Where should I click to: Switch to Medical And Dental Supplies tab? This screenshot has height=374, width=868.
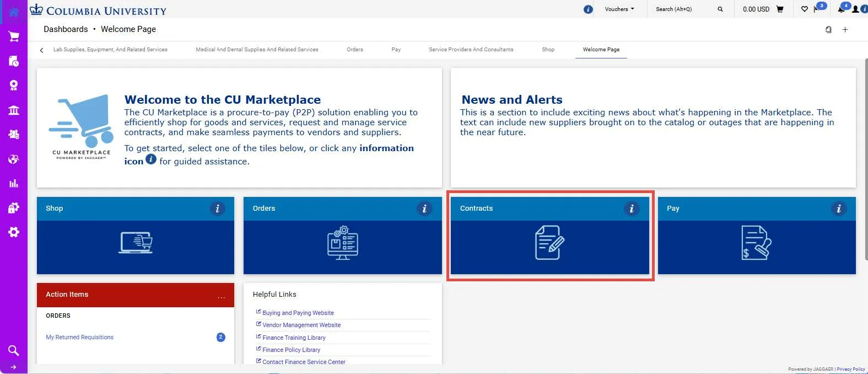click(257, 50)
